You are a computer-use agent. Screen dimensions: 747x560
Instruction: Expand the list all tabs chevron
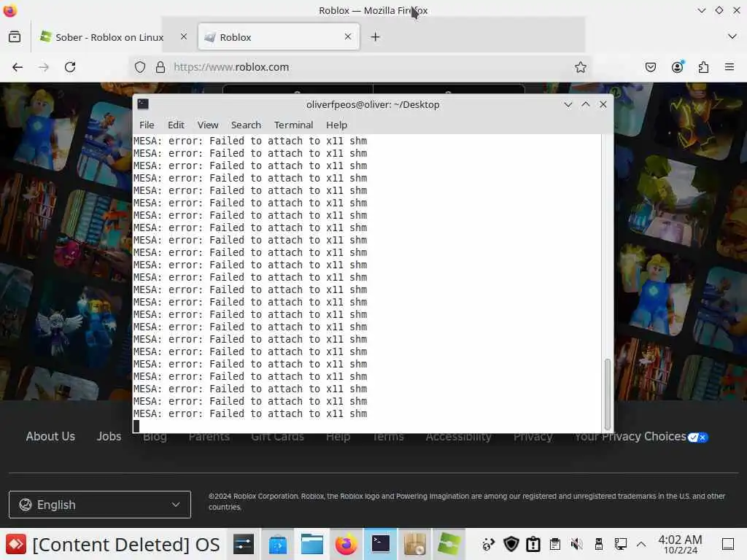[x=732, y=36]
